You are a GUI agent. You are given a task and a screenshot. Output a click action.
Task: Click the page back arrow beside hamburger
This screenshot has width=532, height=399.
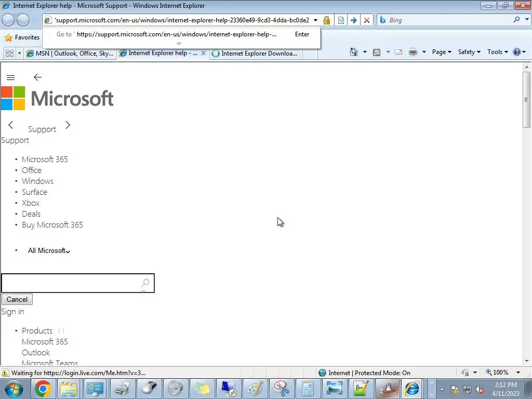(37, 77)
